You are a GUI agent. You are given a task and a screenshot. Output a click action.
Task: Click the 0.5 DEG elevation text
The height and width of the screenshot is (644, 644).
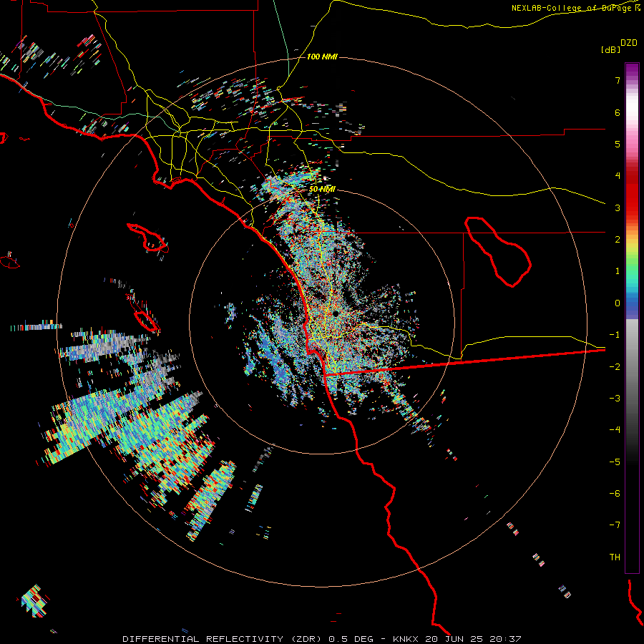pos(351,639)
